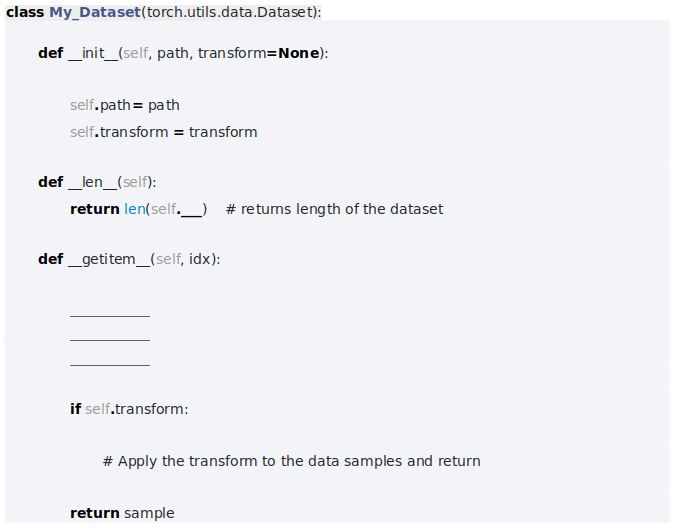Click the __getitem__ method name
This screenshot has height=531, width=675.
(108, 259)
